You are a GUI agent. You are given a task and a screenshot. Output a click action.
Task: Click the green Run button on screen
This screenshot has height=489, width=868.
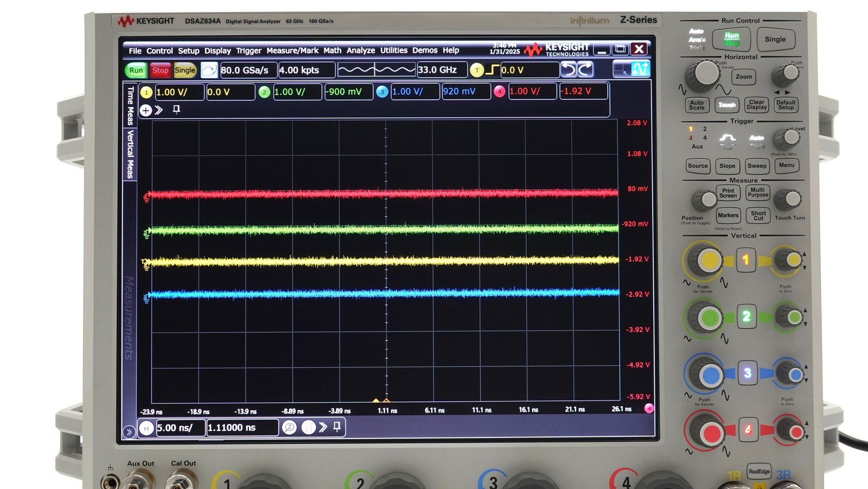[x=136, y=70]
